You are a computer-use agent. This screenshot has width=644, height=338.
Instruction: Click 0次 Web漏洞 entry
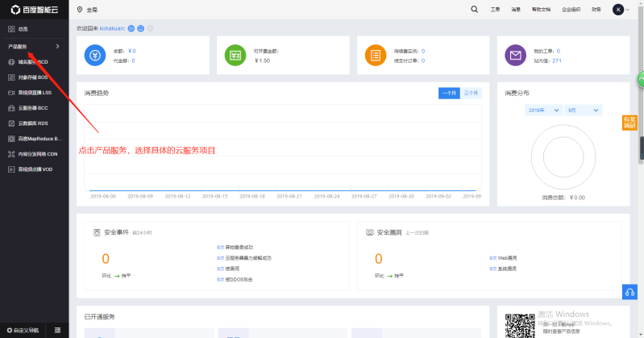point(503,258)
